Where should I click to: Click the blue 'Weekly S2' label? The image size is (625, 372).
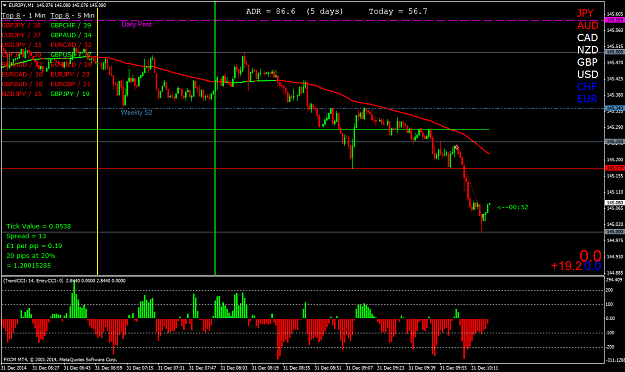point(136,112)
